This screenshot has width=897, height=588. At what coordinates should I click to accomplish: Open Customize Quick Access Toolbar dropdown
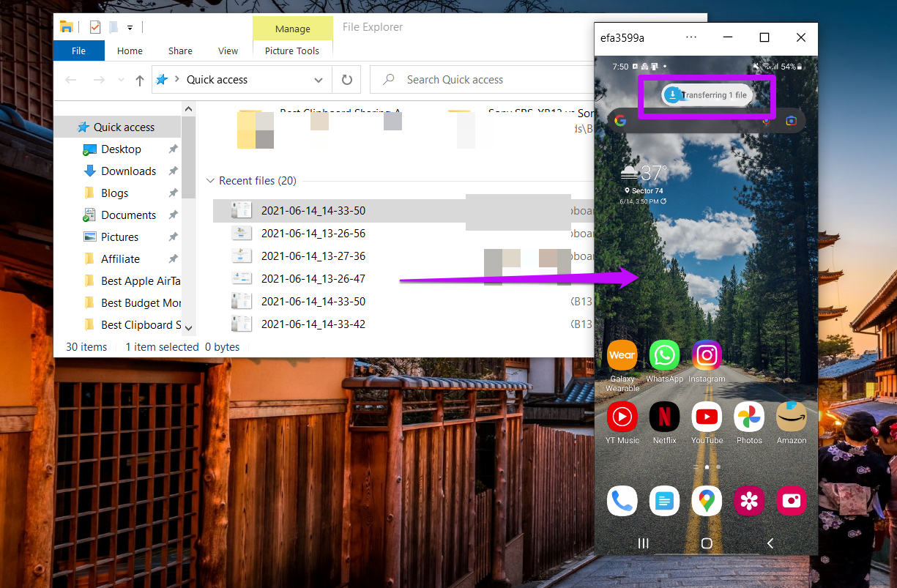[x=130, y=28]
